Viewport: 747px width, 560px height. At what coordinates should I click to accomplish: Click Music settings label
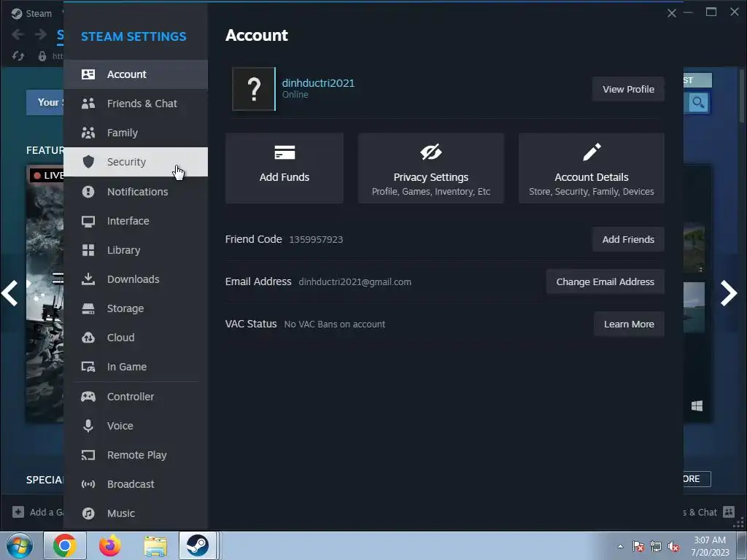[x=121, y=513]
